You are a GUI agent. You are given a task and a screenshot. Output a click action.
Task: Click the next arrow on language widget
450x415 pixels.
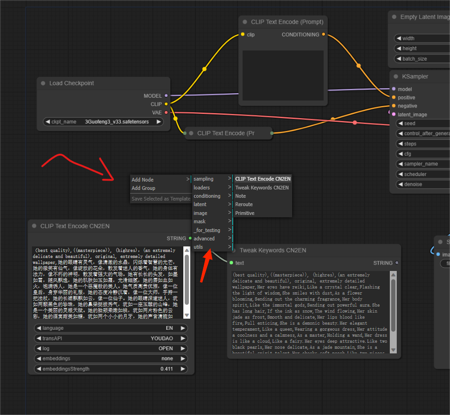[x=183, y=328]
